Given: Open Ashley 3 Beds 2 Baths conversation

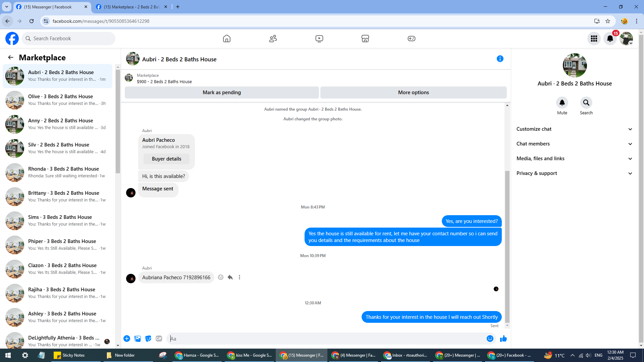Looking at the screenshot, I should click(x=58, y=317).
